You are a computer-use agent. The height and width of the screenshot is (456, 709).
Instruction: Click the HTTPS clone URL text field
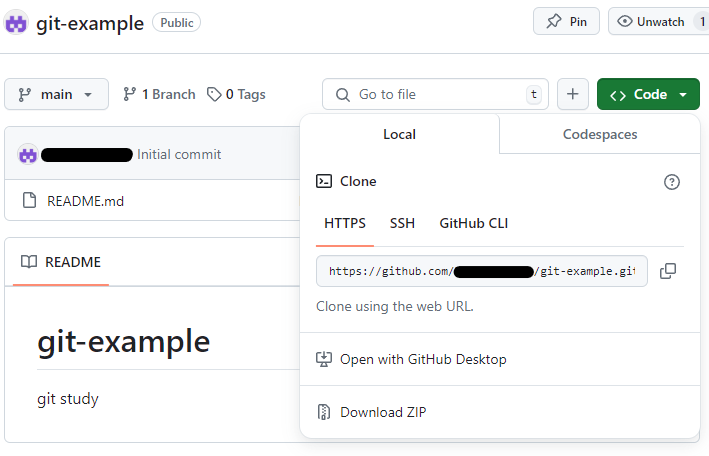click(482, 271)
